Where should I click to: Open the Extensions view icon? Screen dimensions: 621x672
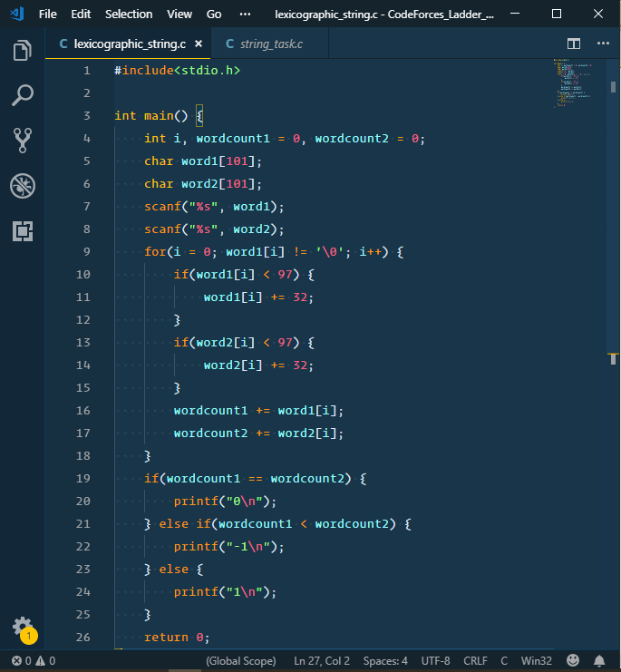pos(23,231)
